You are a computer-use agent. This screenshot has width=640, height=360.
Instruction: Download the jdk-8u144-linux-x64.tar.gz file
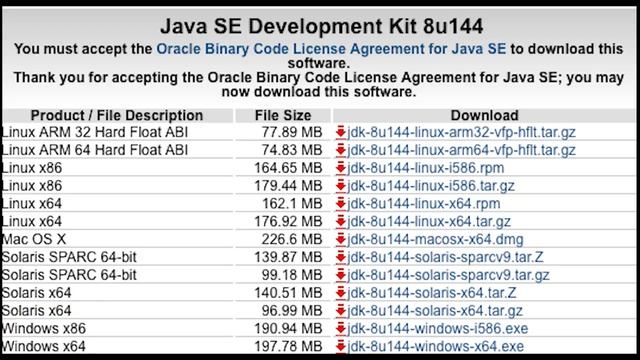429,222
